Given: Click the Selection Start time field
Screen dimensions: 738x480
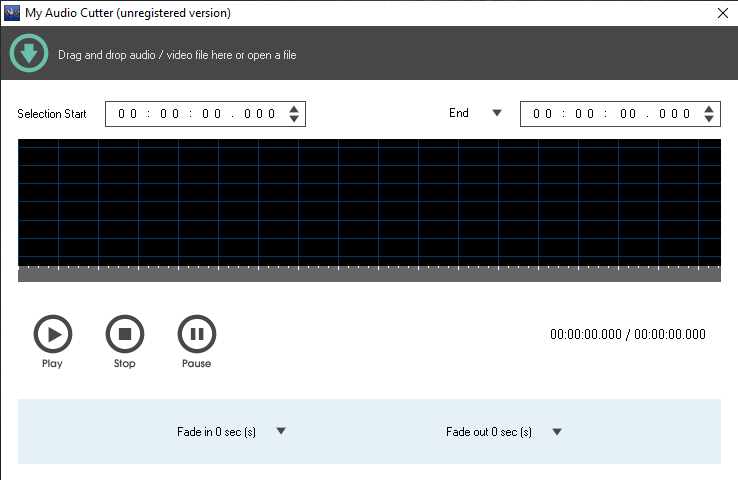Looking at the screenshot, I should 205,114.
